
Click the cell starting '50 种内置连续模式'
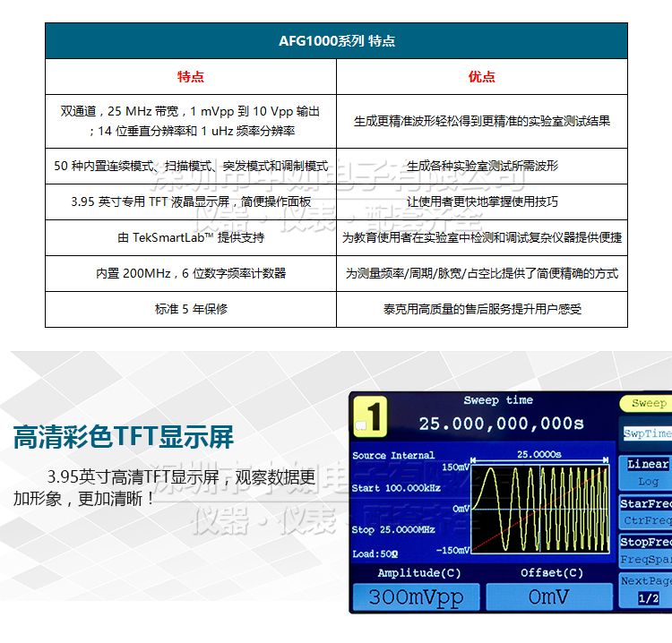coord(191,167)
